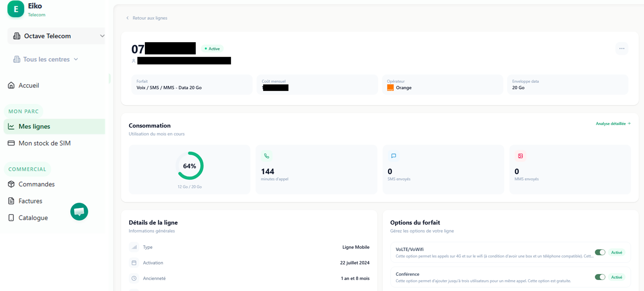
Task: Select Commandes in the sidebar
Action: (x=36, y=184)
